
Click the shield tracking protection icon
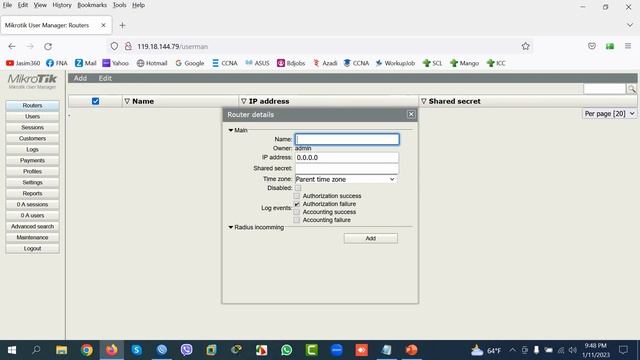click(114, 47)
